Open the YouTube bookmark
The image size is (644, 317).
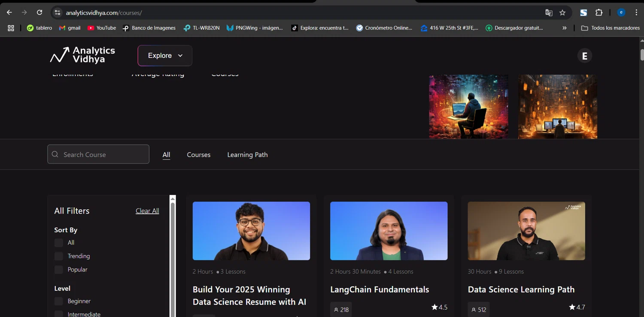tap(102, 28)
